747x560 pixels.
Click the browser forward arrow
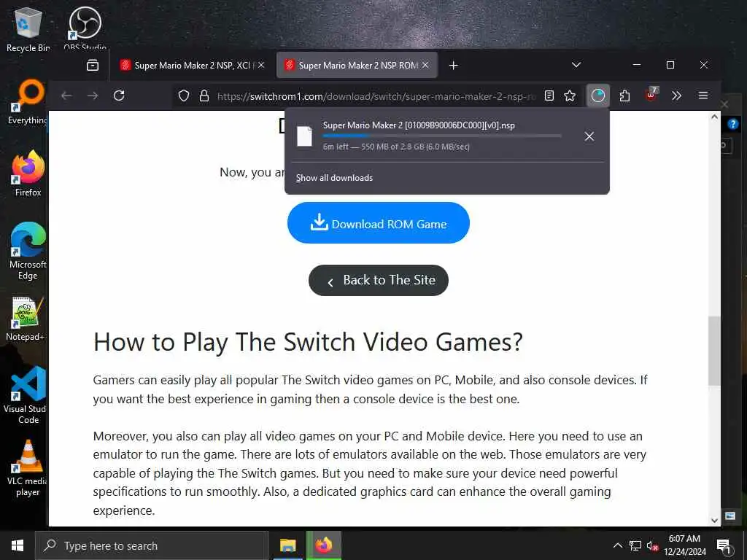(93, 96)
